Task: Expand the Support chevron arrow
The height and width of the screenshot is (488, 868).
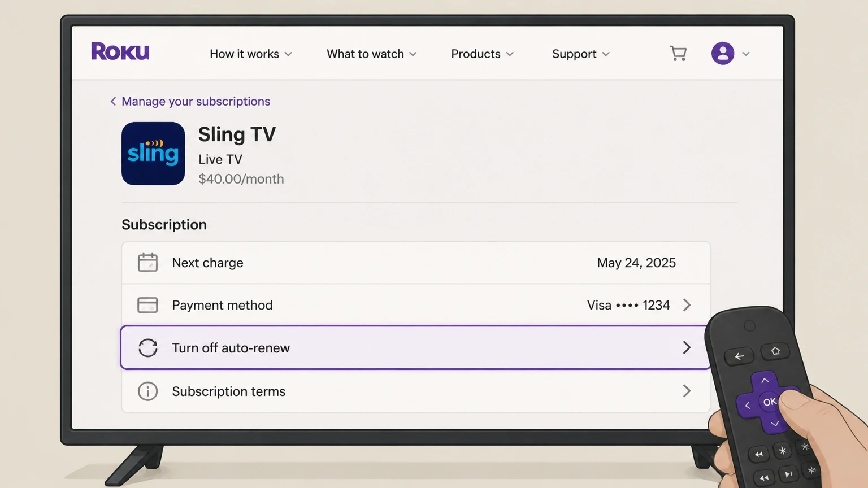Action: (x=606, y=55)
